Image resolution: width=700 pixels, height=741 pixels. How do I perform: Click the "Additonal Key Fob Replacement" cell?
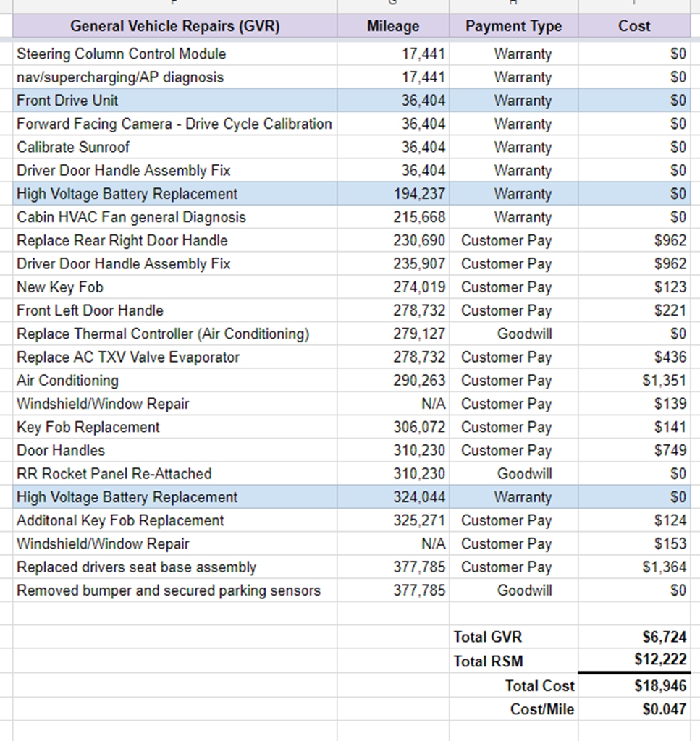175,520
